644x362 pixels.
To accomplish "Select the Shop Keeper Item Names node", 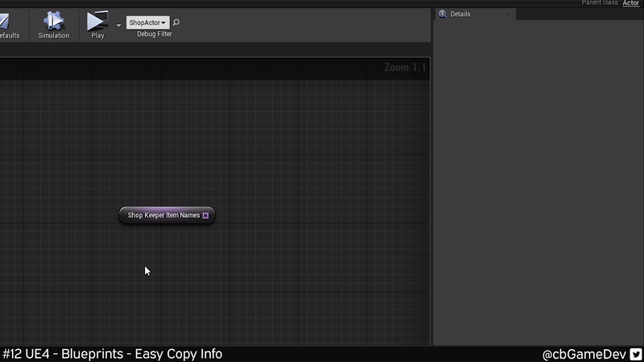I will pyautogui.click(x=163, y=216).
